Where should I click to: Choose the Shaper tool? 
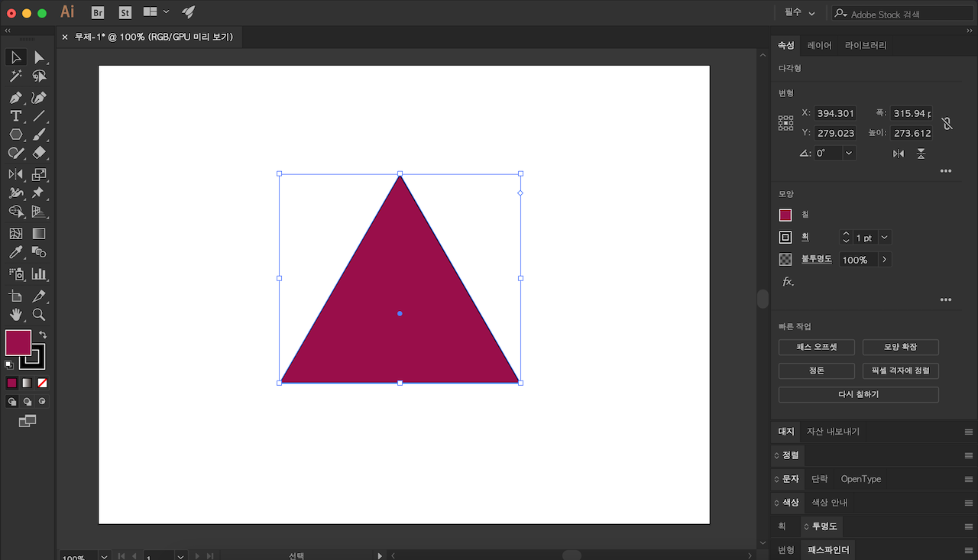tap(15, 153)
